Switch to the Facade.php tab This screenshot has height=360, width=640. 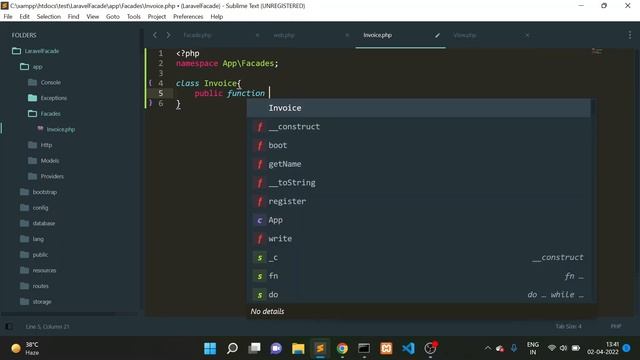(198, 36)
